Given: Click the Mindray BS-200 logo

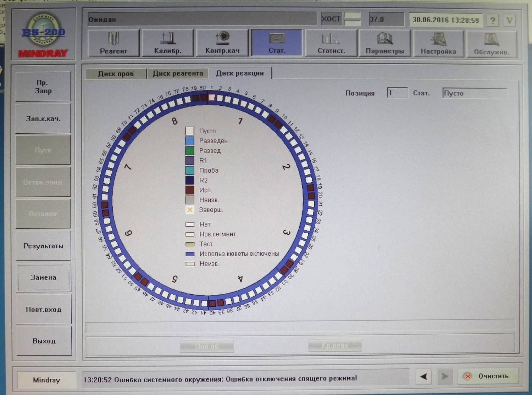Looking at the screenshot, I should (x=43, y=35).
